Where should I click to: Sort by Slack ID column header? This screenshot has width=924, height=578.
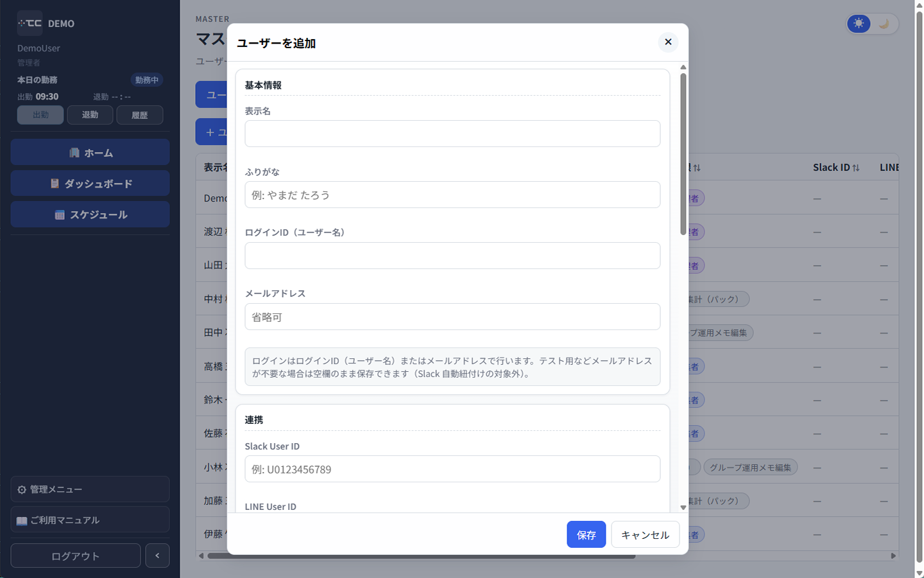[836, 167]
